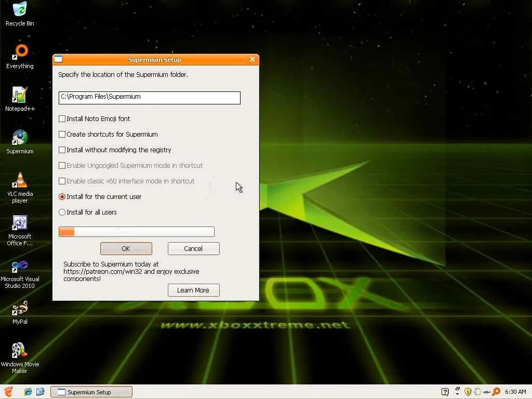Open the Start menu paw icon
Viewport: 532px width, 399px height.
(9, 392)
